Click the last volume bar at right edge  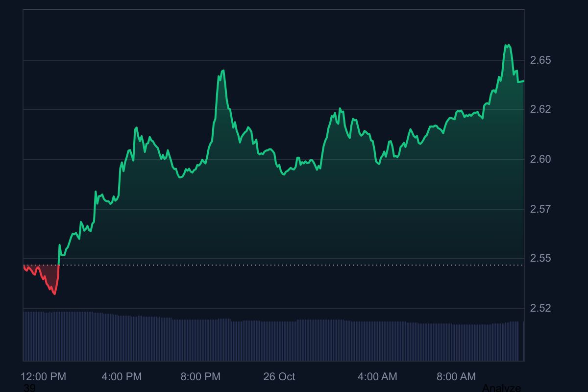(524, 341)
